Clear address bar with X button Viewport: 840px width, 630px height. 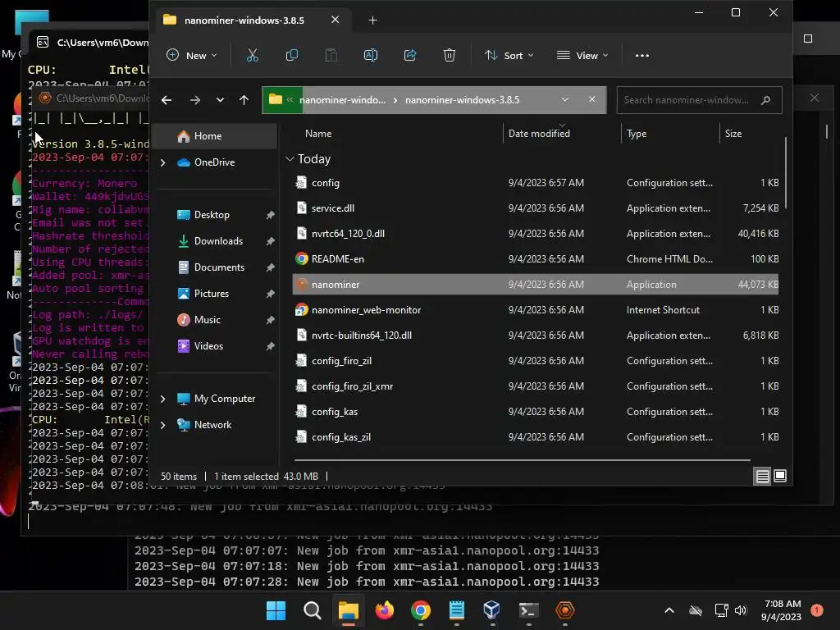coord(591,99)
